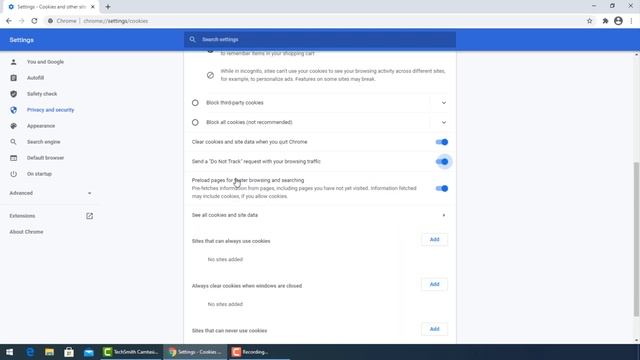
Task: Open the Windows Start menu
Action: (x=9, y=352)
